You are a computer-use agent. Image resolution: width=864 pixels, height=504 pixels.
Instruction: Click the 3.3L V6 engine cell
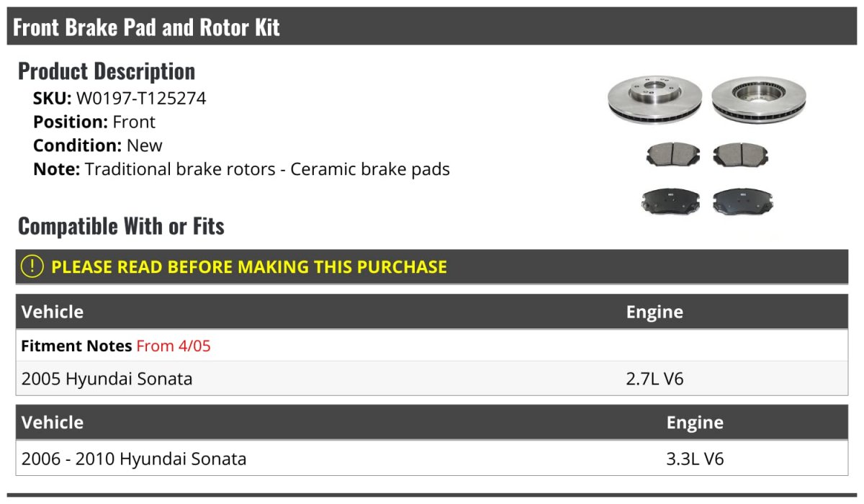(x=695, y=459)
